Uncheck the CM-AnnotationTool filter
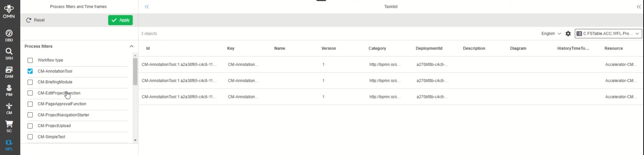Viewport: 644px width, 155px height. [x=30, y=71]
